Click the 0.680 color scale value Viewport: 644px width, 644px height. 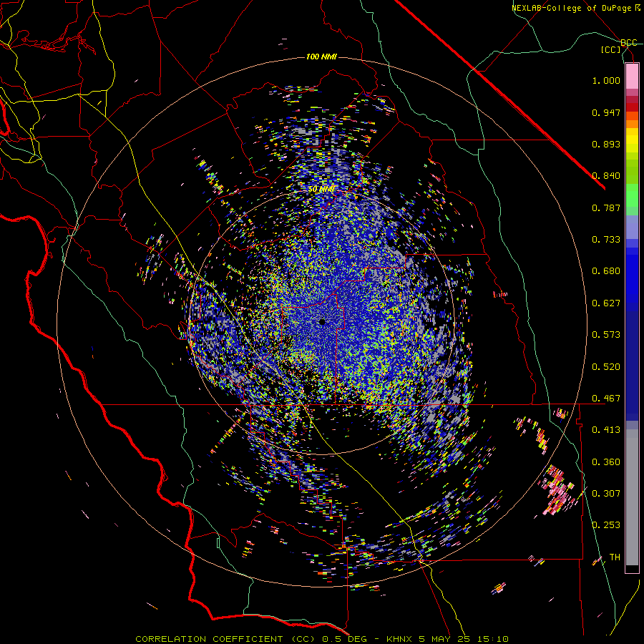606,271
